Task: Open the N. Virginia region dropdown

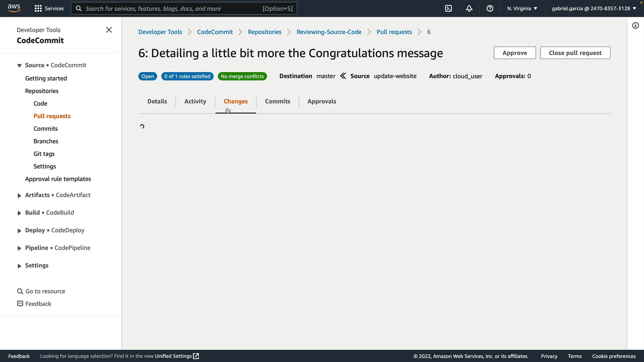Action: [522, 8]
